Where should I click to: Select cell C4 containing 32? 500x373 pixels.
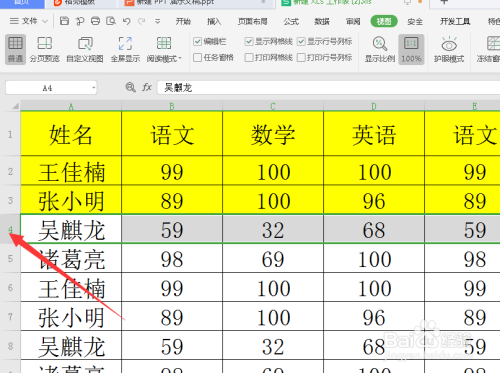tap(273, 229)
